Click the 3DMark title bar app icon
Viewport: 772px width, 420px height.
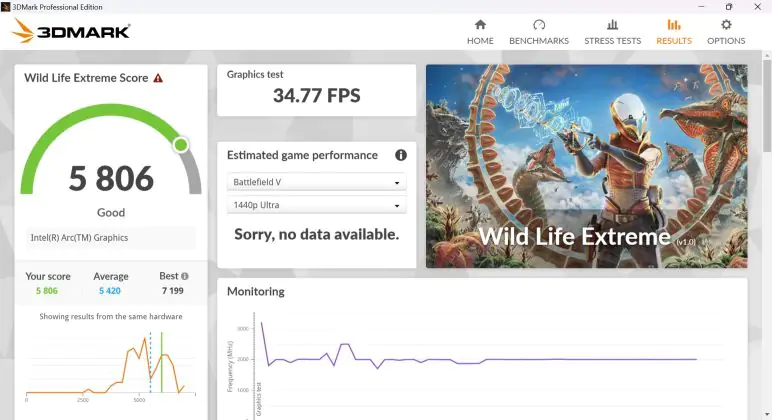[5, 7]
